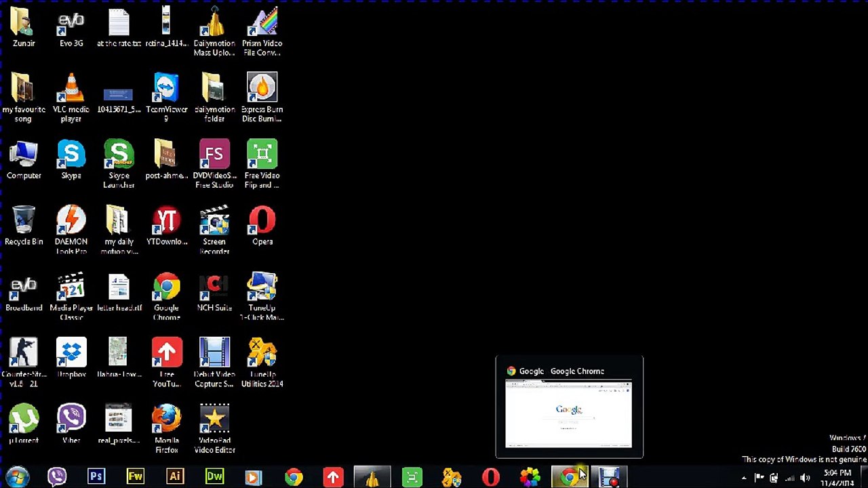The height and width of the screenshot is (488, 868).
Task: Click the Opera icon in the taskbar
Action: click(490, 477)
